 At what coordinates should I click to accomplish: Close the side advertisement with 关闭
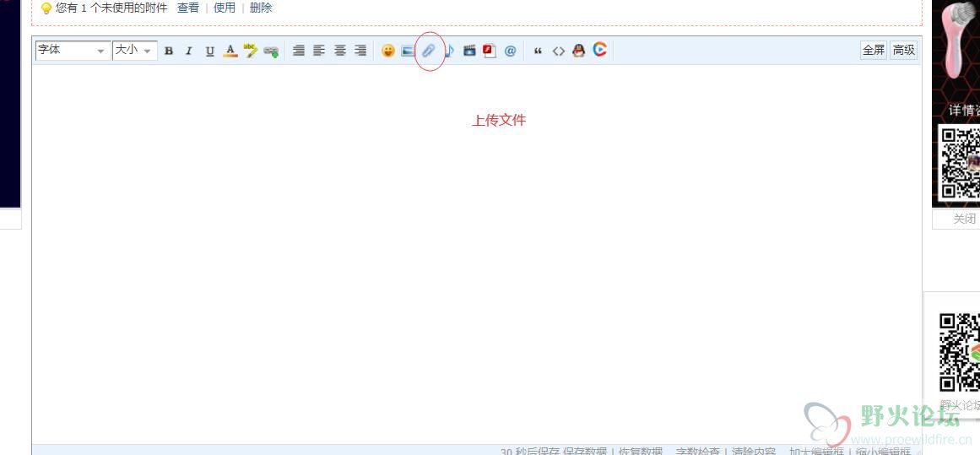tap(964, 219)
